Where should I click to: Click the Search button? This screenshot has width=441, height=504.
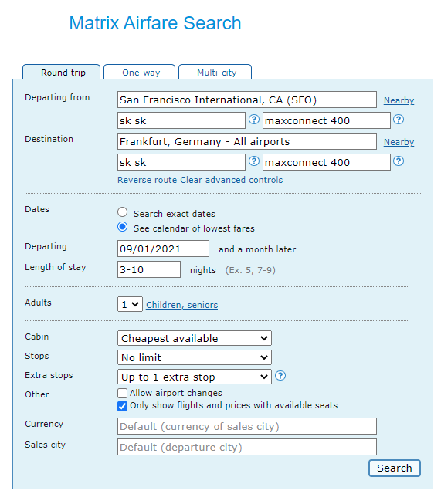pos(395,468)
